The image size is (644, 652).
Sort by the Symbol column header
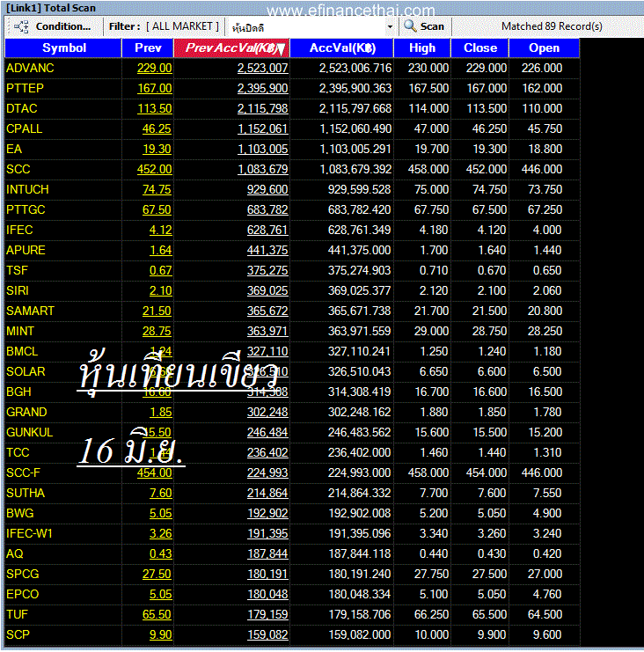tap(63, 48)
